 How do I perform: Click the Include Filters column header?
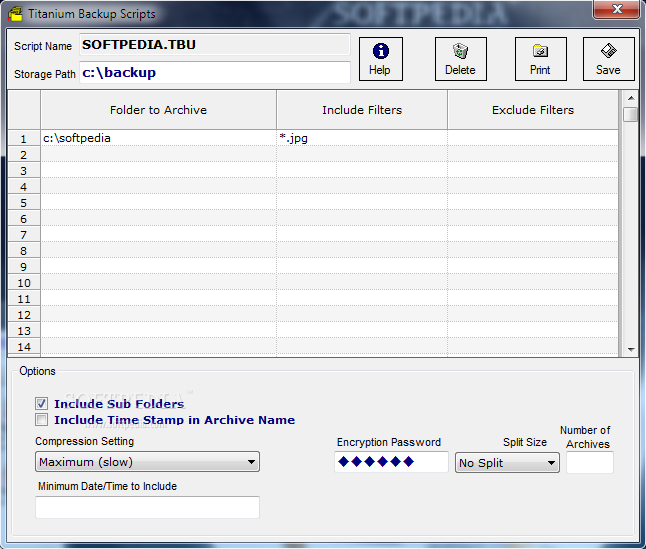coord(362,110)
